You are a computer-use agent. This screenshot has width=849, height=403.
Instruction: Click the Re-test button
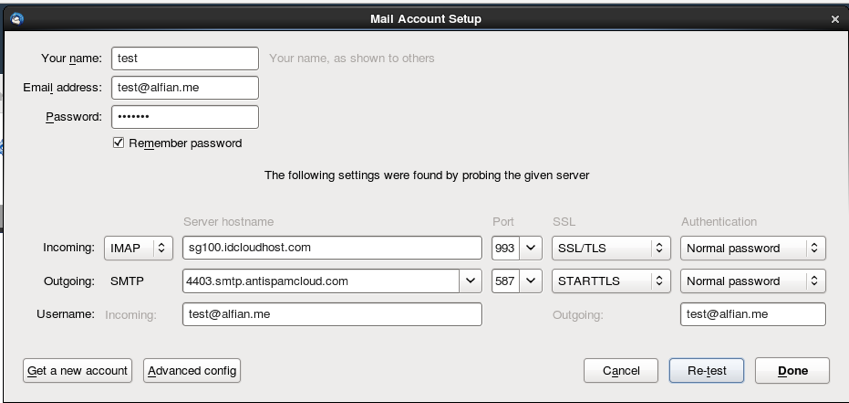tap(706, 370)
